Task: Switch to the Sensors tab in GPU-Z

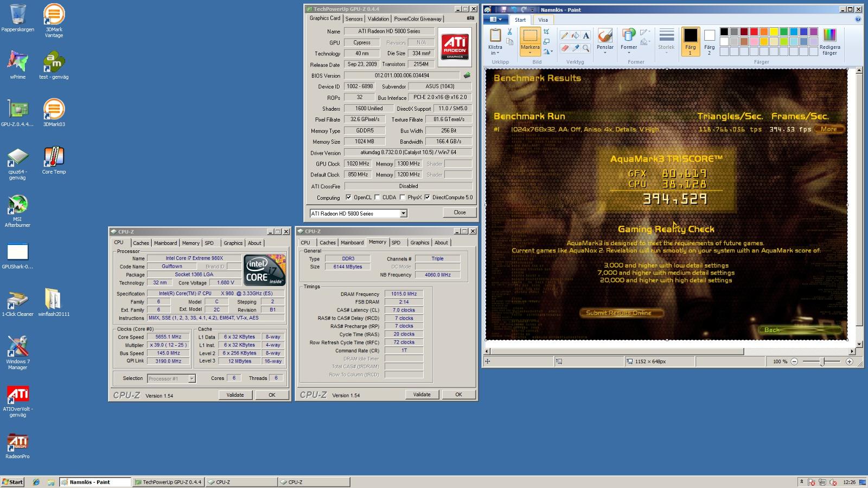Action: 354,18
